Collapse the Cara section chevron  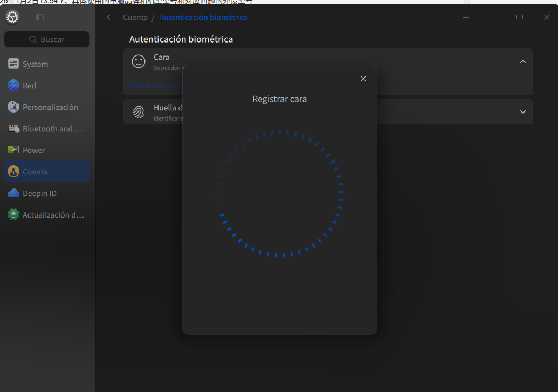pyautogui.click(x=523, y=61)
